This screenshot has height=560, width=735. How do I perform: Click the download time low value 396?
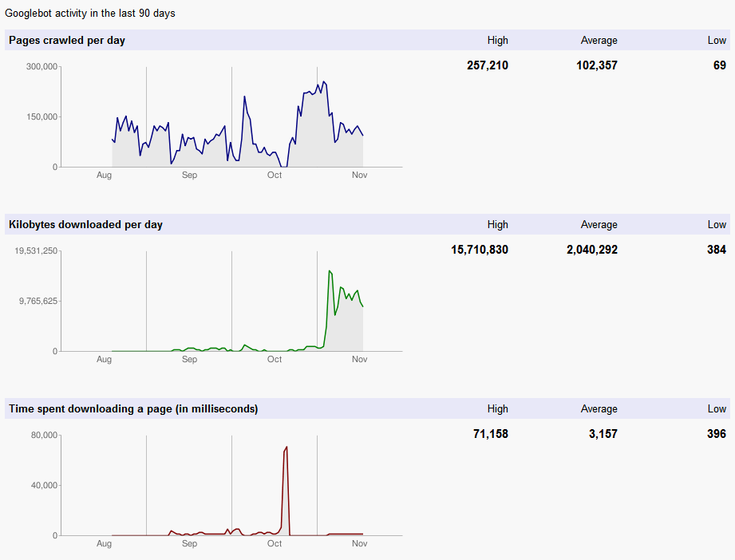[x=716, y=434]
